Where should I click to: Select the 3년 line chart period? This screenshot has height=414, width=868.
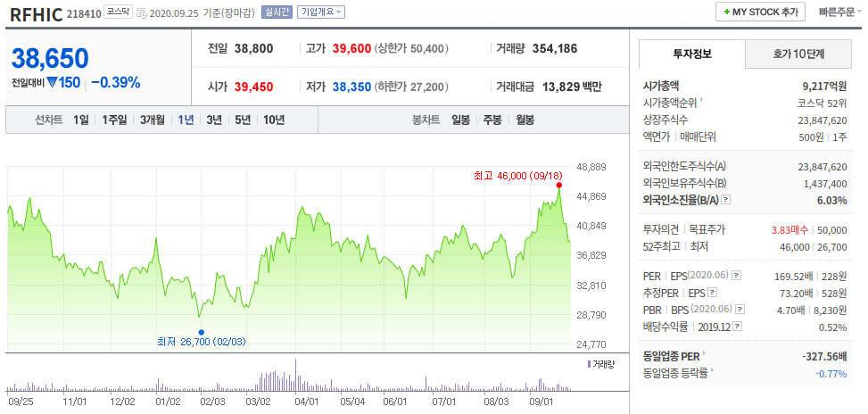(x=214, y=120)
